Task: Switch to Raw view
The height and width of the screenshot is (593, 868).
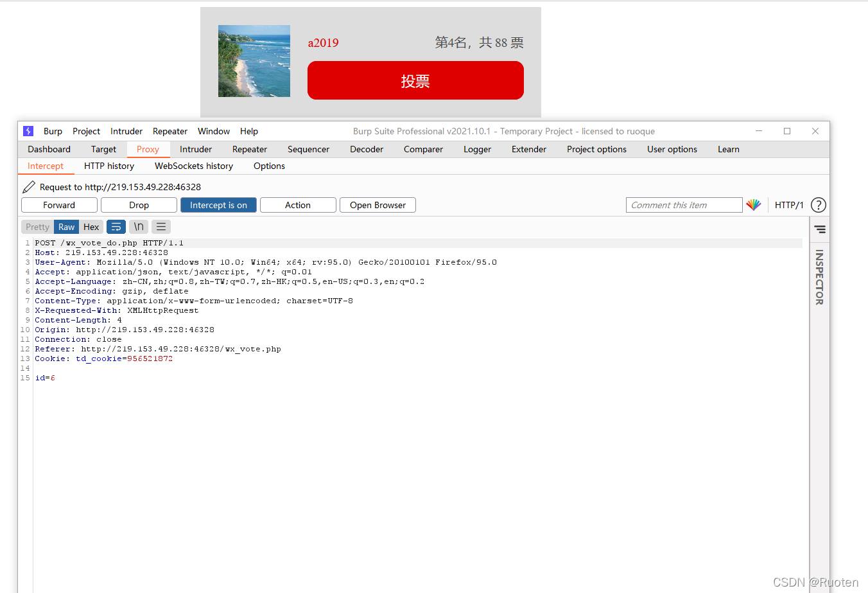Action: click(x=67, y=227)
